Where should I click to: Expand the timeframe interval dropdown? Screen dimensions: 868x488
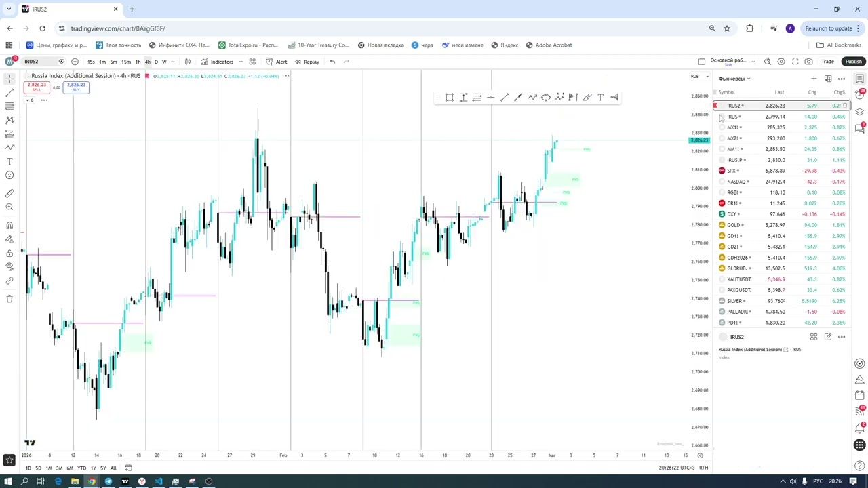pos(174,62)
